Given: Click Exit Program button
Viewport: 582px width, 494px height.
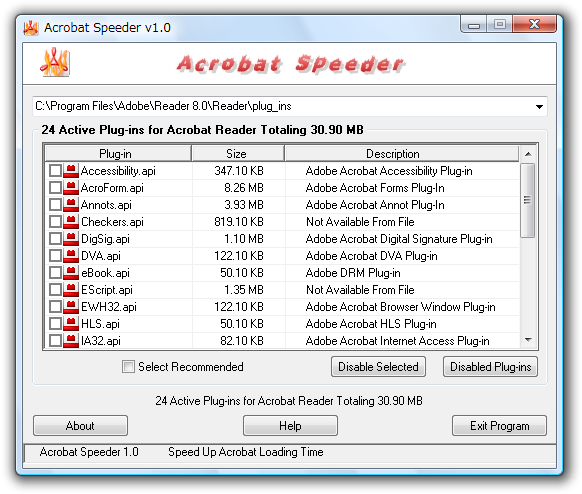Looking at the screenshot, I should tap(499, 426).
